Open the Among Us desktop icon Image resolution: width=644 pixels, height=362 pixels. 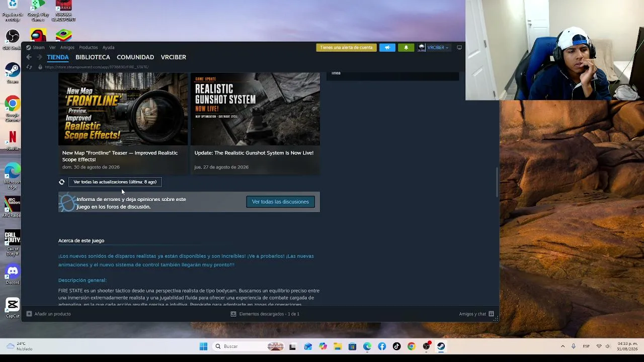[x=38, y=35]
